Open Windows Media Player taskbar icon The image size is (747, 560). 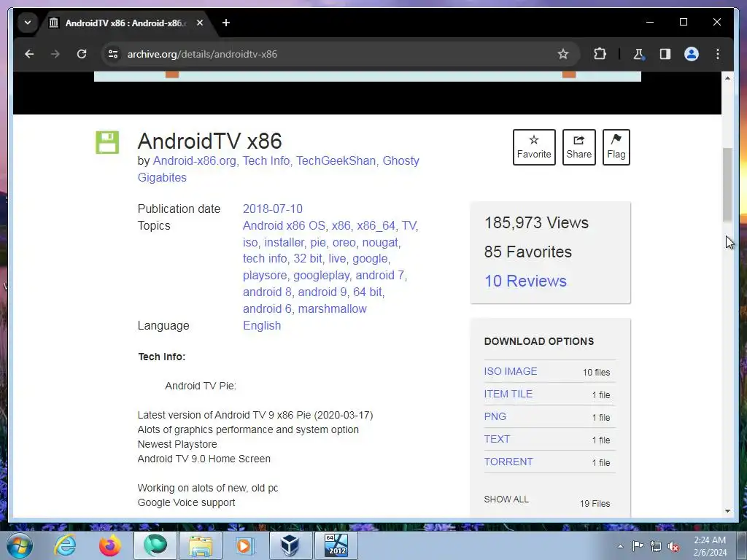(x=245, y=545)
